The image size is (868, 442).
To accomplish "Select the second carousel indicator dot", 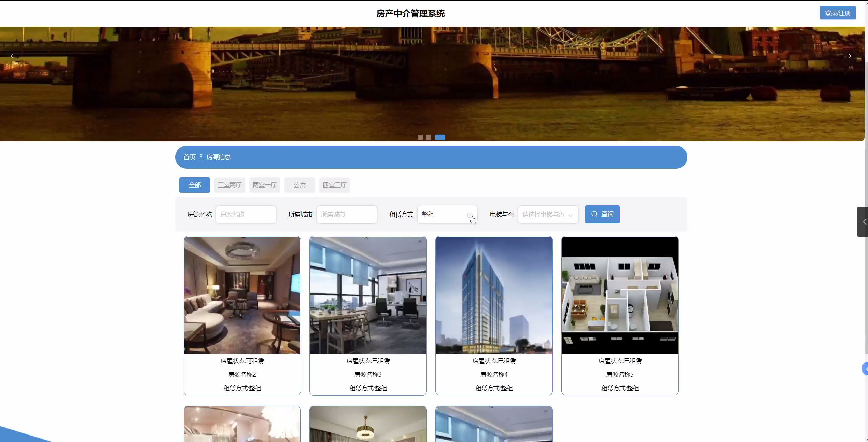I will pos(429,137).
